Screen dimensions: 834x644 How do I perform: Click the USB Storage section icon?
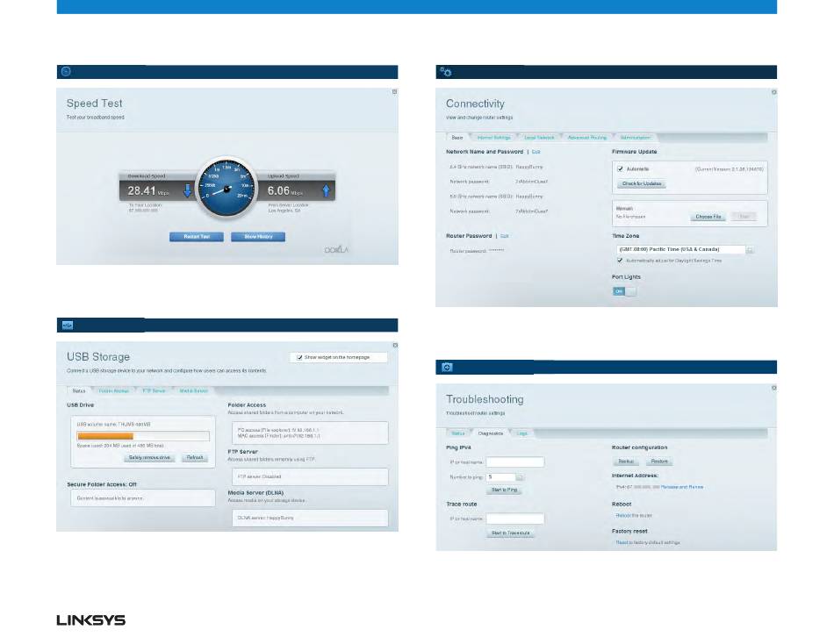pyautogui.click(x=68, y=325)
